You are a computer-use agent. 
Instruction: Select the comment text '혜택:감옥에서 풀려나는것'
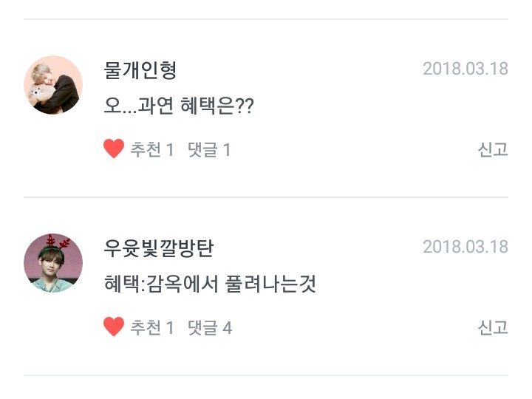[211, 284]
